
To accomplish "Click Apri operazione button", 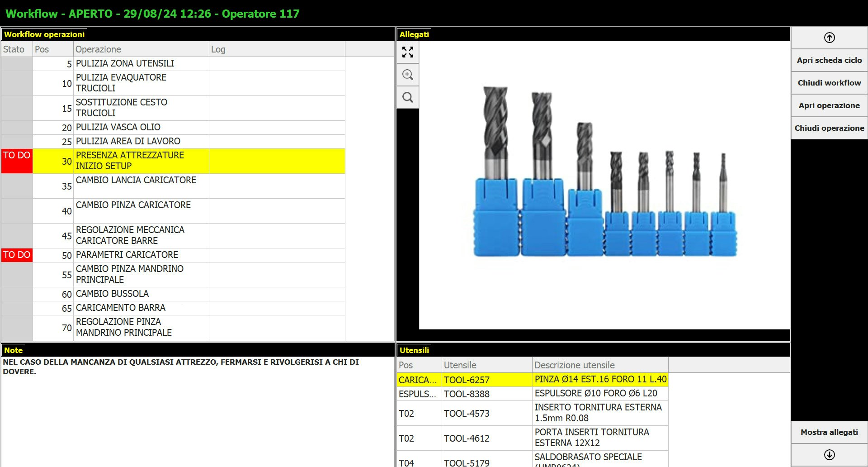I will [829, 105].
